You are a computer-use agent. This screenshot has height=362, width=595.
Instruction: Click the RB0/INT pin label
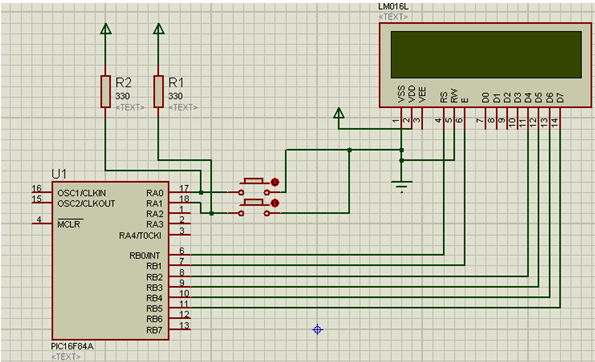145,256
